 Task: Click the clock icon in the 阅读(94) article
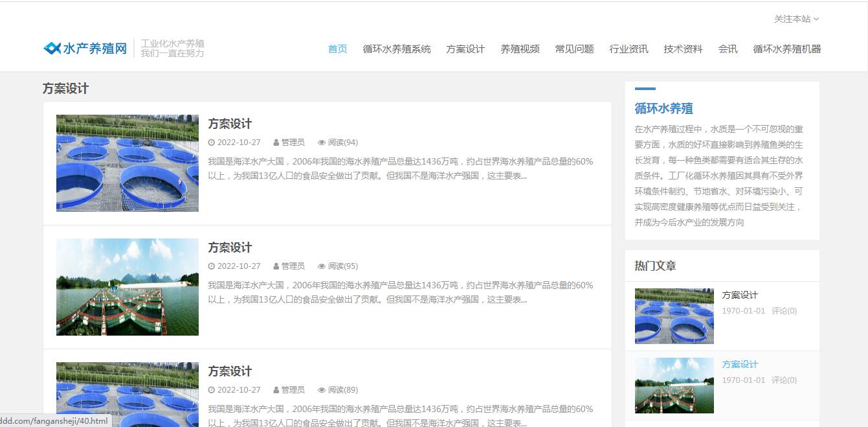click(x=211, y=143)
